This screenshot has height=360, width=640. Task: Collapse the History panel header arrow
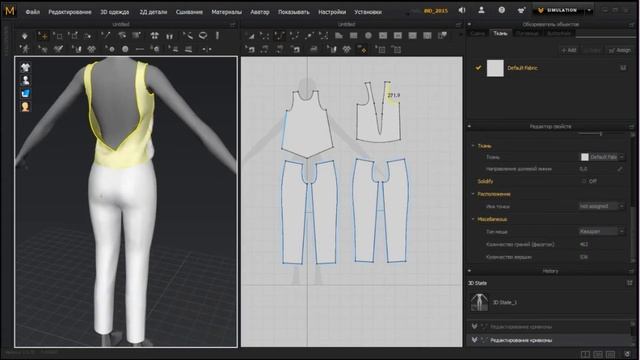[x=469, y=271]
